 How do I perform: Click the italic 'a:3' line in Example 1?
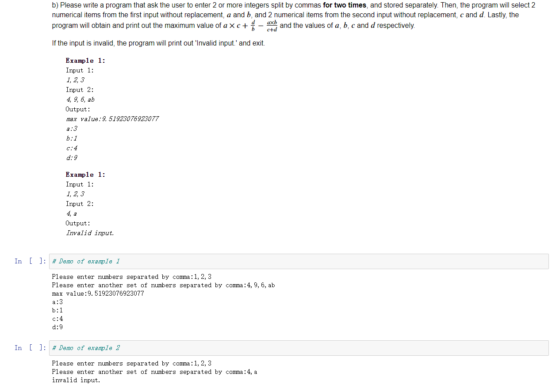(72, 129)
